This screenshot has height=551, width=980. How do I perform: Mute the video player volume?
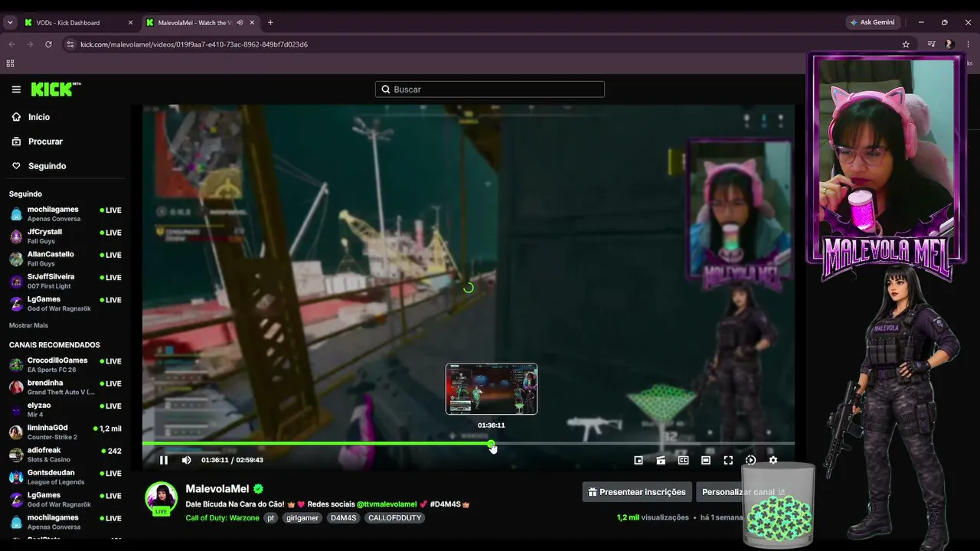coord(186,460)
